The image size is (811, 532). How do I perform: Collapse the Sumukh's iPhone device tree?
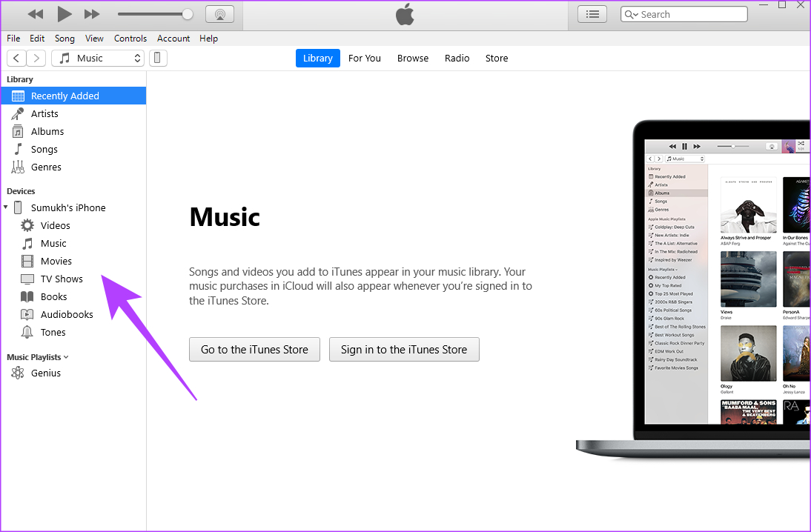(6, 207)
